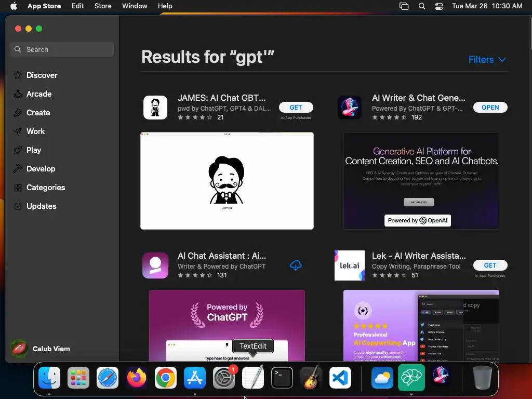The width and height of the screenshot is (532, 399).
Task: Open Terminal from the Dock
Action: [282, 377]
